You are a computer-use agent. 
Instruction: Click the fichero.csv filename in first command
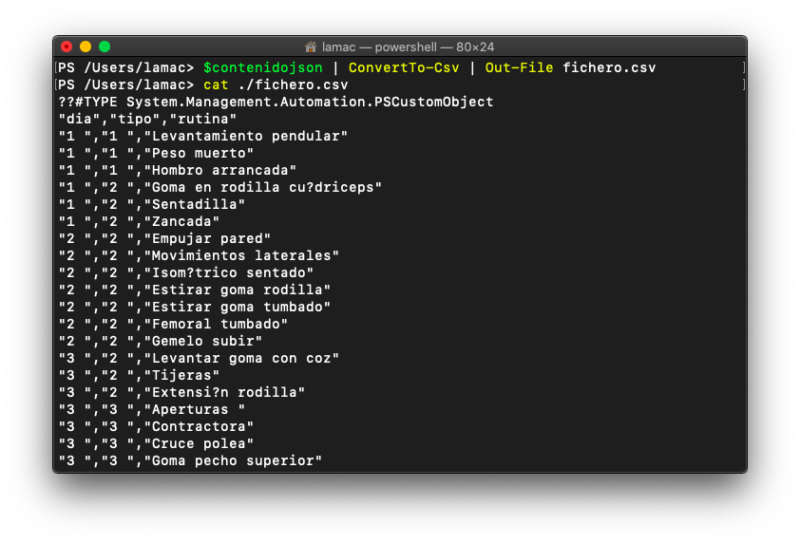pyautogui.click(x=609, y=68)
